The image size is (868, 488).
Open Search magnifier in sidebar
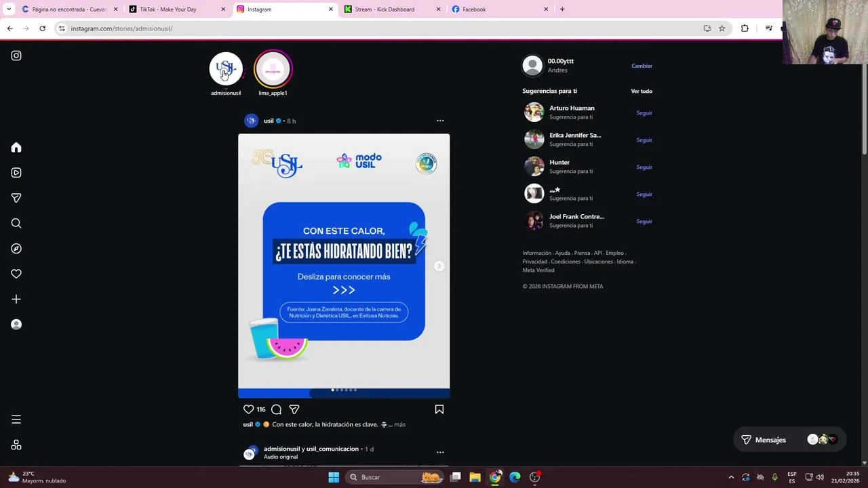point(16,223)
